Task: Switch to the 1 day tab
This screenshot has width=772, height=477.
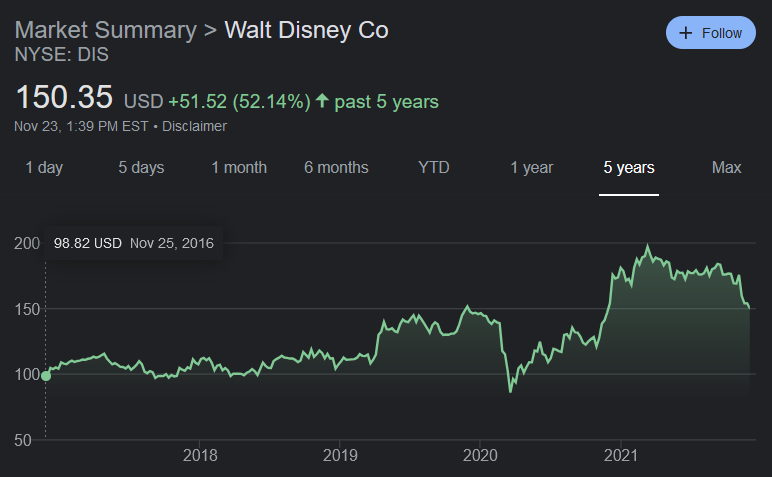Action: 44,167
